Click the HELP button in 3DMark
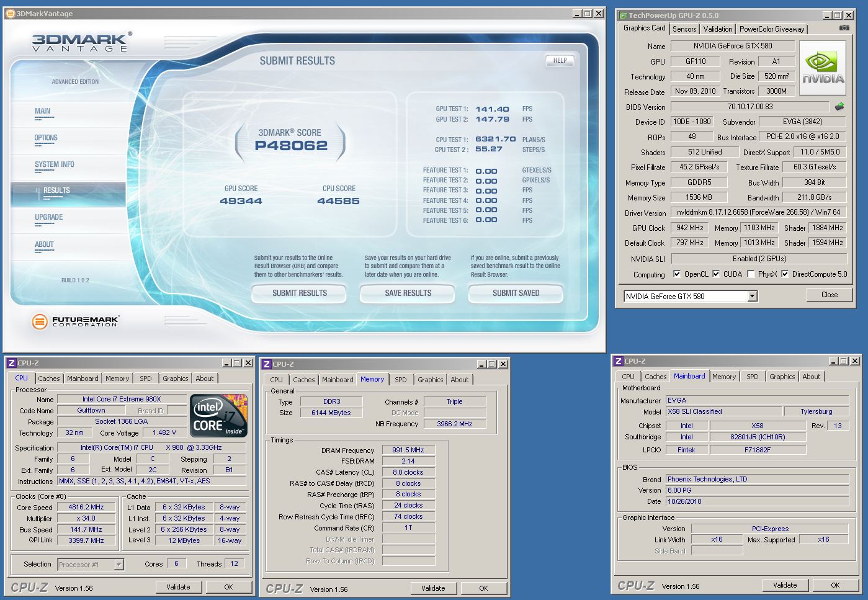 (x=560, y=60)
